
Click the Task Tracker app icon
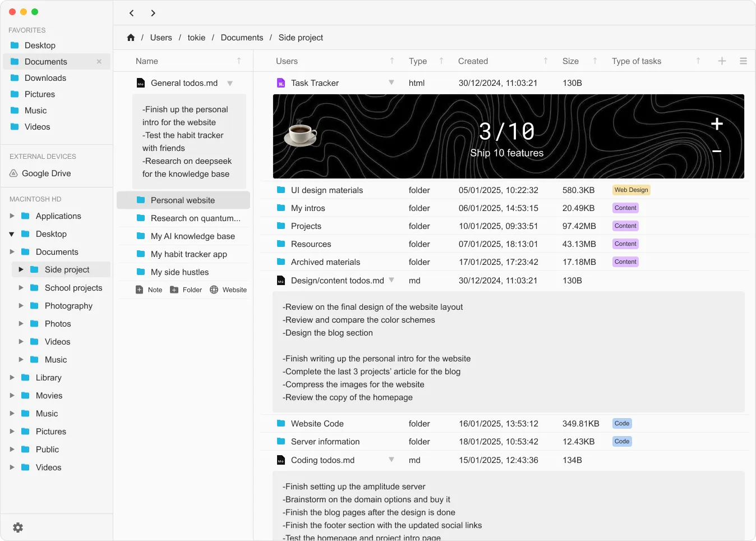tap(280, 82)
